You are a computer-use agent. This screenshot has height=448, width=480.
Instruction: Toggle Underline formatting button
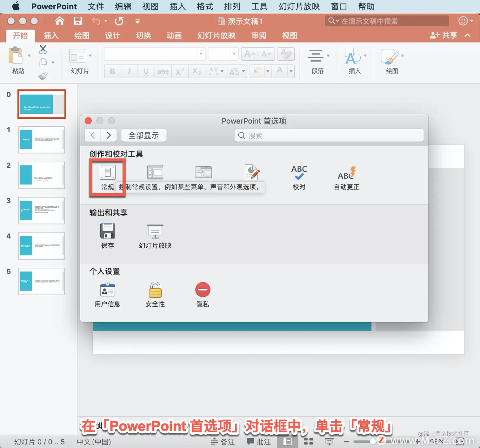146,71
